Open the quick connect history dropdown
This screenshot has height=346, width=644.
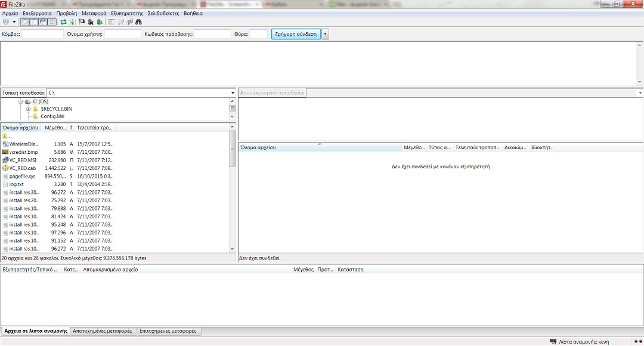coord(326,34)
